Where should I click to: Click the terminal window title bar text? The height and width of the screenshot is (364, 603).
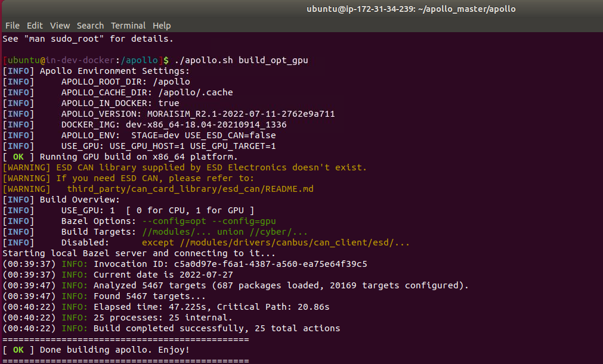410,9
